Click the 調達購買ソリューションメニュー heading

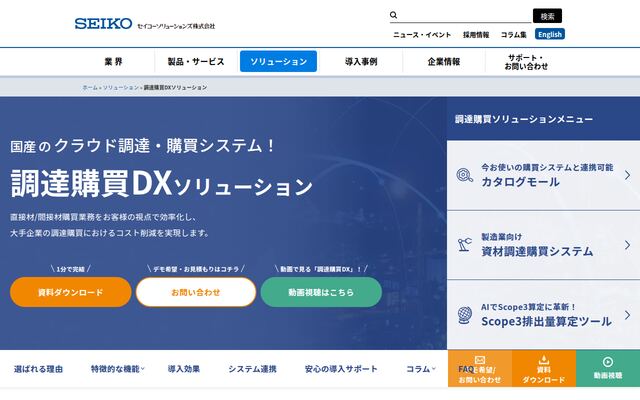(524, 119)
